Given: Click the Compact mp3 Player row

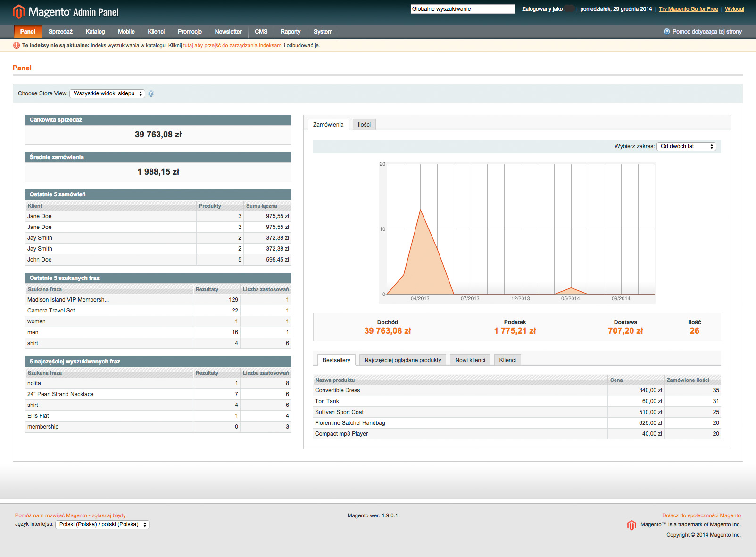Looking at the screenshot, I should (517, 434).
